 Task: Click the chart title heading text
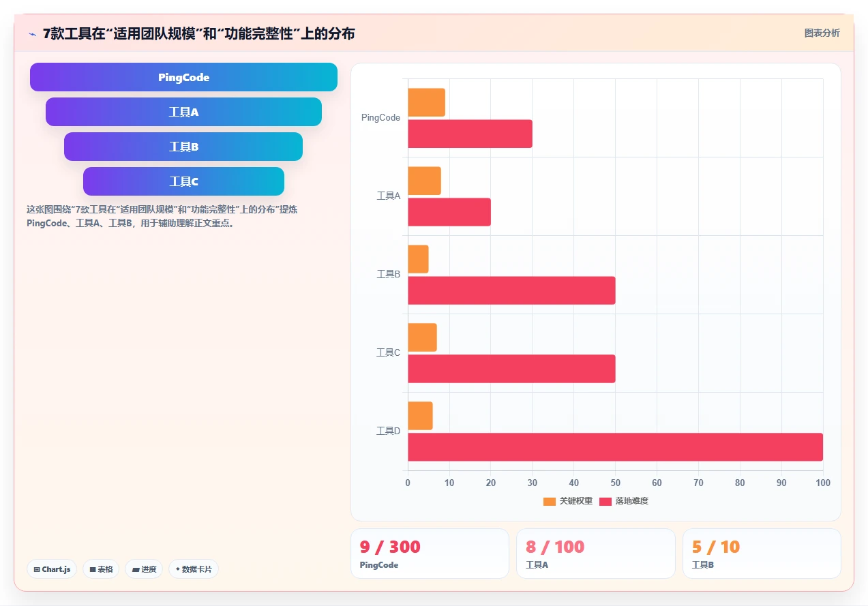[198, 33]
